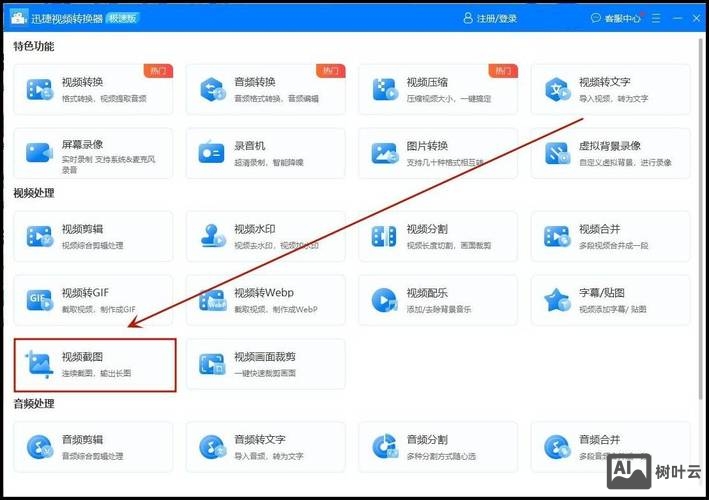Click the 音频转文字 title text
The height and width of the screenshot is (500, 709).
pyautogui.click(x=260, y=439)
